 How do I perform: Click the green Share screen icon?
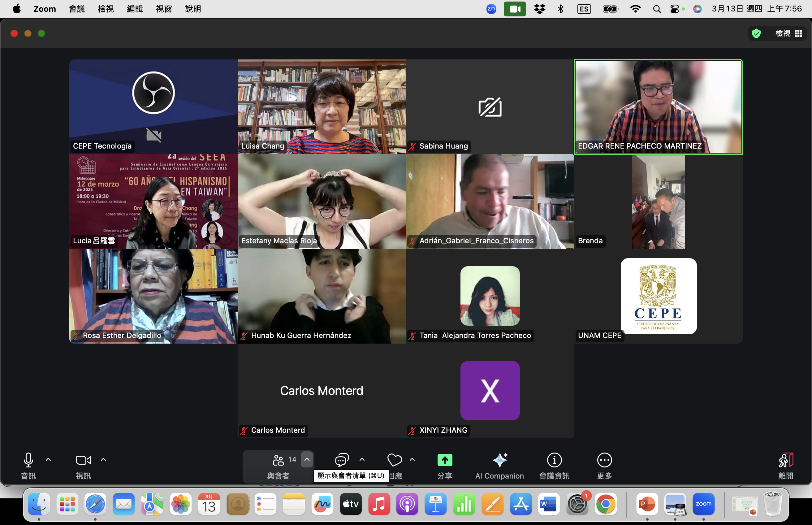click(x=445, y=460)
